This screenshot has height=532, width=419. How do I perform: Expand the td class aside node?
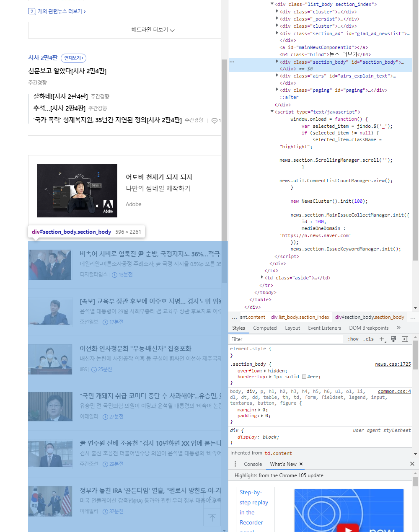pos(262,277)
